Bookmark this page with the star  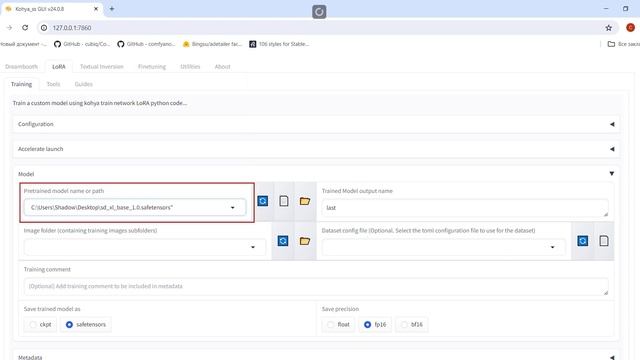609,28
